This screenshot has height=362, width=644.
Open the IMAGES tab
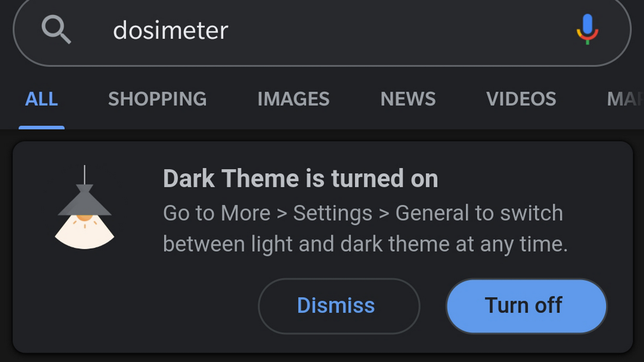click(x=293, y=99)
